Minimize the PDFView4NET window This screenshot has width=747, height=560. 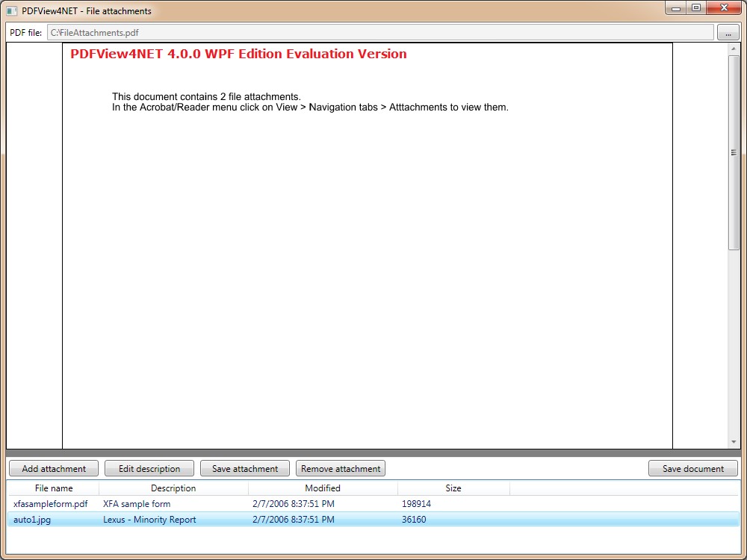pos(676,8)
